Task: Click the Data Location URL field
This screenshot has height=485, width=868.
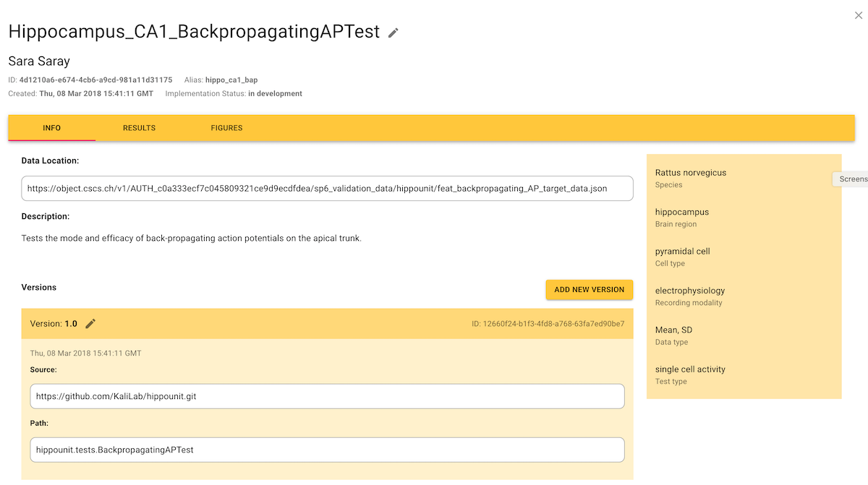Action: pos(327,189)
